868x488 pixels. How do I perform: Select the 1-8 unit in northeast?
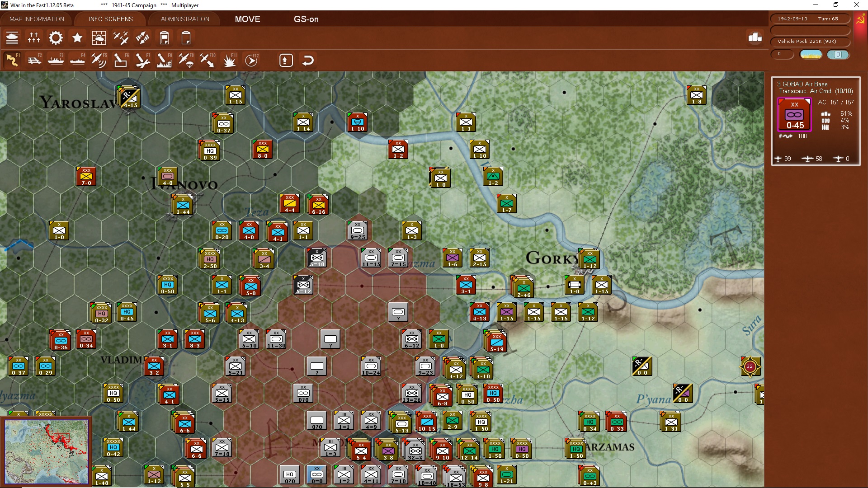click(x=697, y=95)
